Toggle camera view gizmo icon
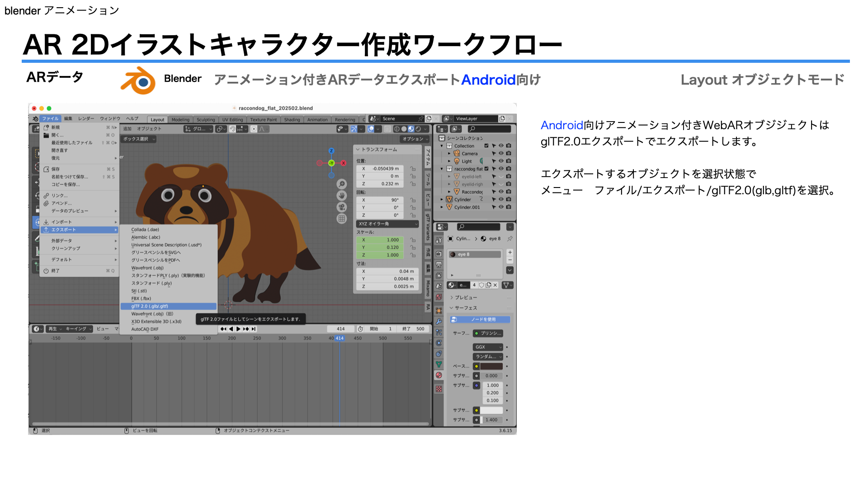 pyautogui.click(x=342, y=207)
